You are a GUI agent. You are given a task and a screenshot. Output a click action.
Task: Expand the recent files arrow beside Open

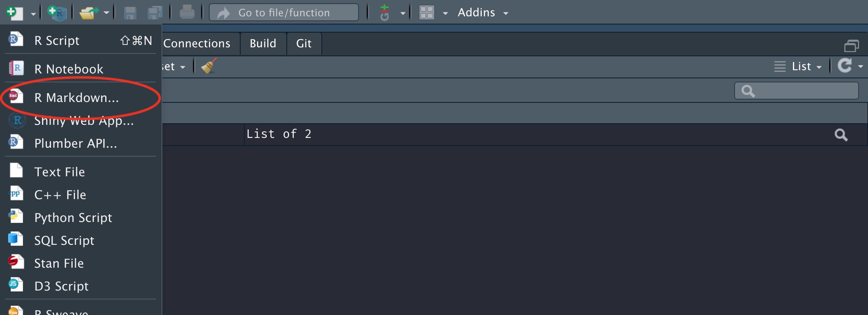click(106, 13)
